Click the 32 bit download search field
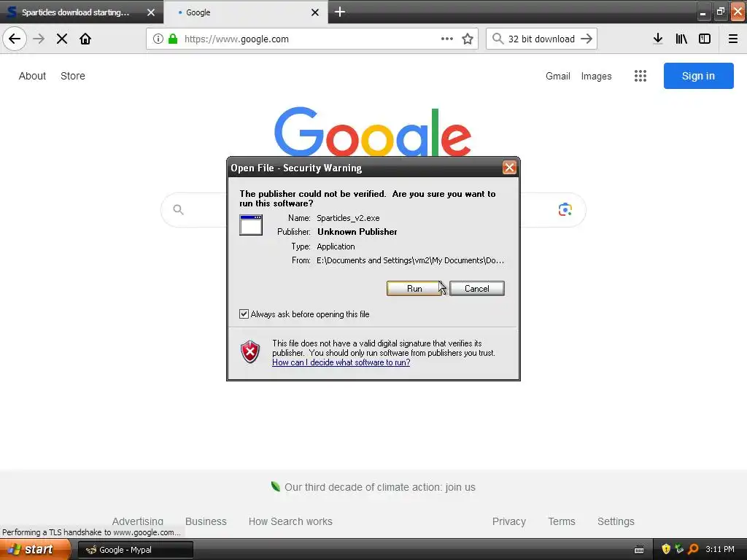Image resolution: width=747 pixels, height=560 pixels. 541,39
